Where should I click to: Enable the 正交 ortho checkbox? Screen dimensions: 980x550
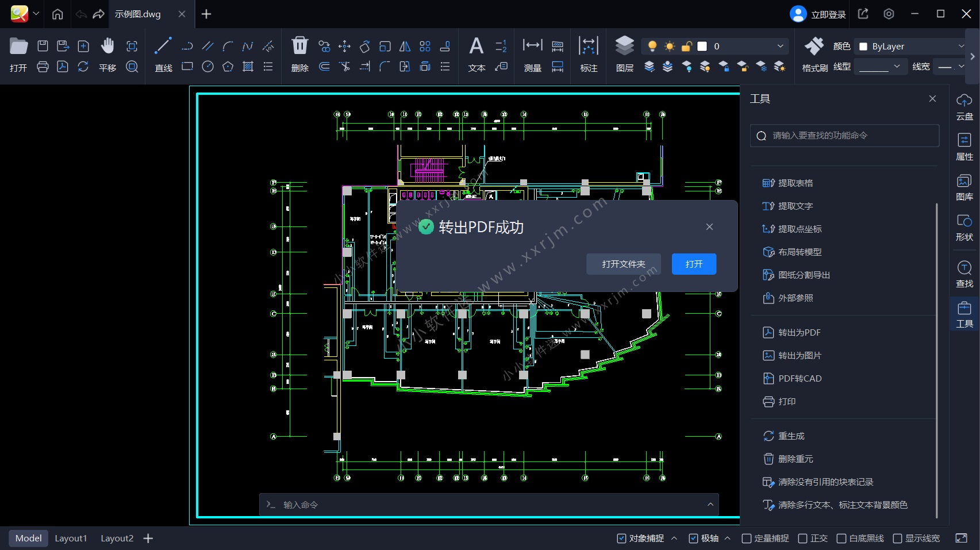[x=803, y=539]
